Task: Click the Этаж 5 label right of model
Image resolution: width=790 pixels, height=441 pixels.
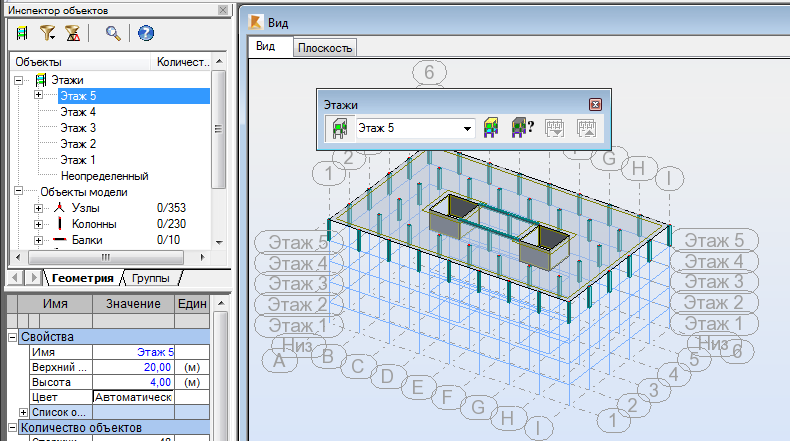Action: [x=714, y=241]
